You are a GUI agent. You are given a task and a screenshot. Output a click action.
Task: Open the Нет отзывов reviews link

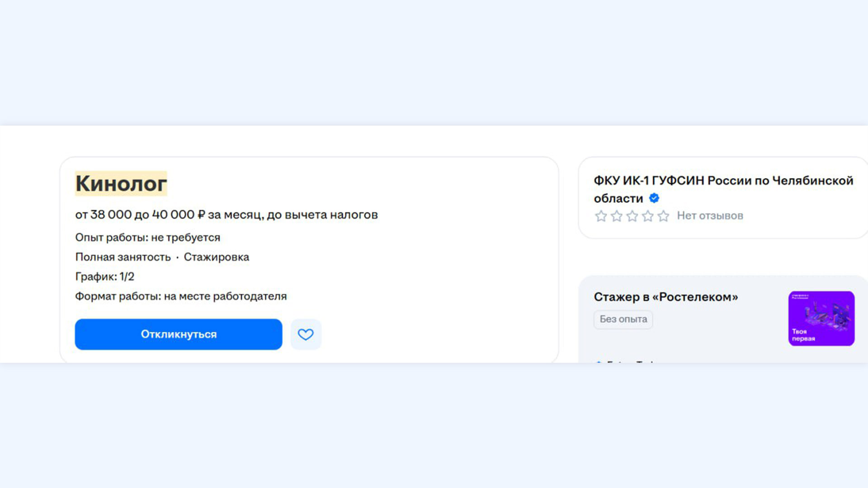pos(710,216)
